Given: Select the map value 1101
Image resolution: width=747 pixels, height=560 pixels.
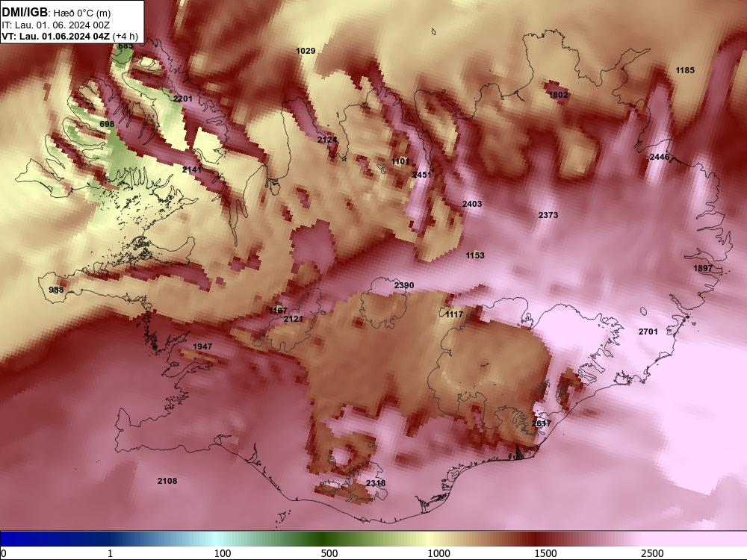Looking at the screenshot, I should 400,162.
